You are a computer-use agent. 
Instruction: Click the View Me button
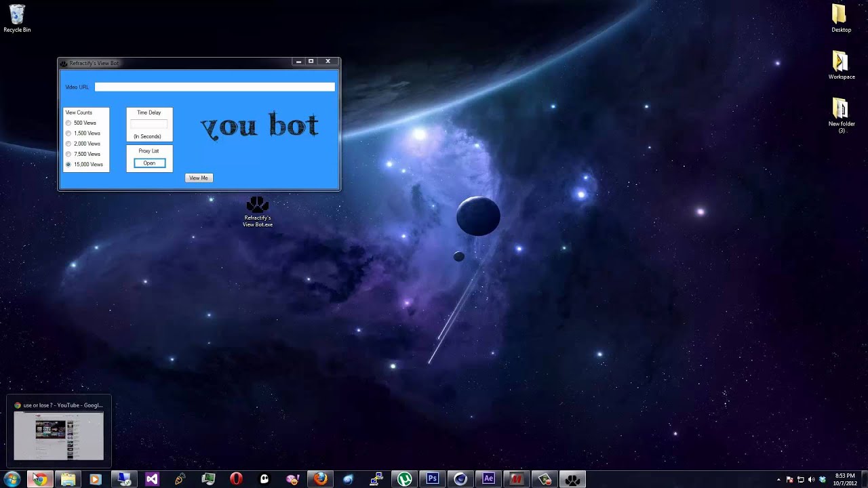pos(199,178)
